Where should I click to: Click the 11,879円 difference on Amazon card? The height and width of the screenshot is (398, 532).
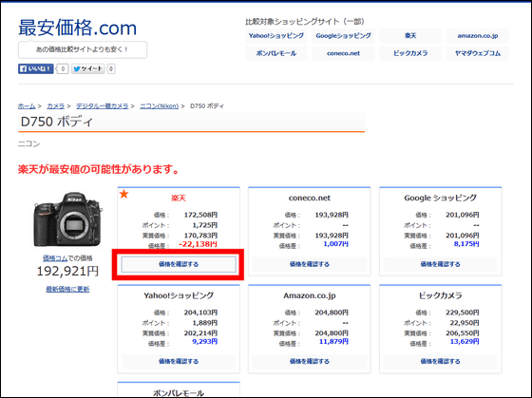pyautogui.click(x=333, y=341)
